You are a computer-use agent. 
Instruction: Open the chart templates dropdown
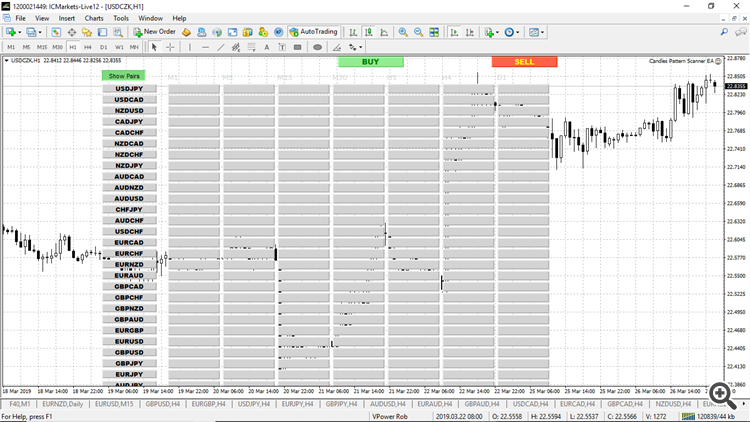pos(537,32)
